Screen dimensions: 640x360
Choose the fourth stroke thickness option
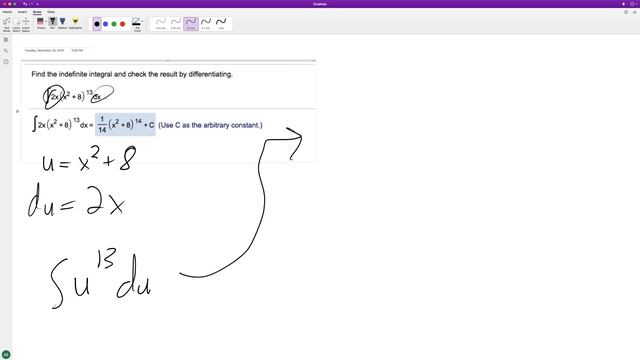[206, 23]
